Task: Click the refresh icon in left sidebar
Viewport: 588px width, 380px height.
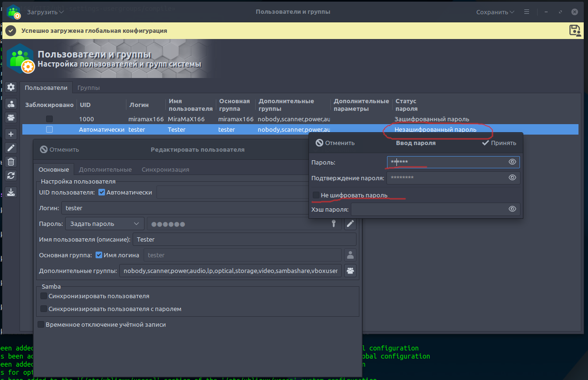Action: (x=11, y=175)
